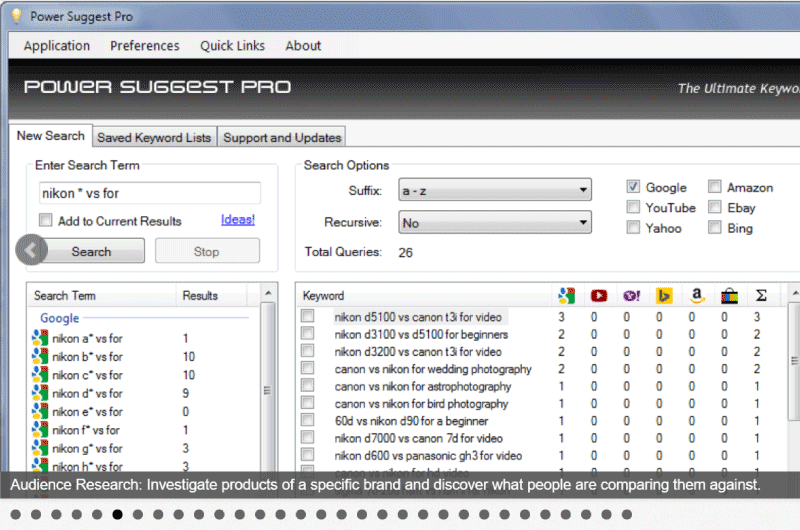Click the Yahoo column header icon
This screenshot has height=530, width=800.
tap(631, 295)
